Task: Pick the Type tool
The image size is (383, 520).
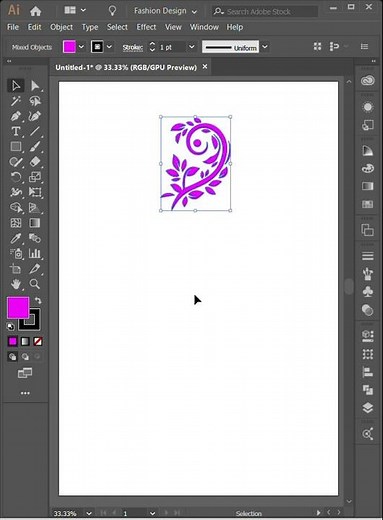Action: tap(16, 131)
